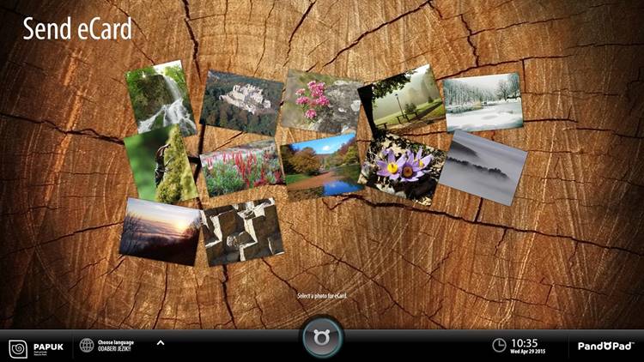Pick the red wildflower meadow photo
This screenshot has height=362, width=644.
pyautogui.click(x=241, y=168)
